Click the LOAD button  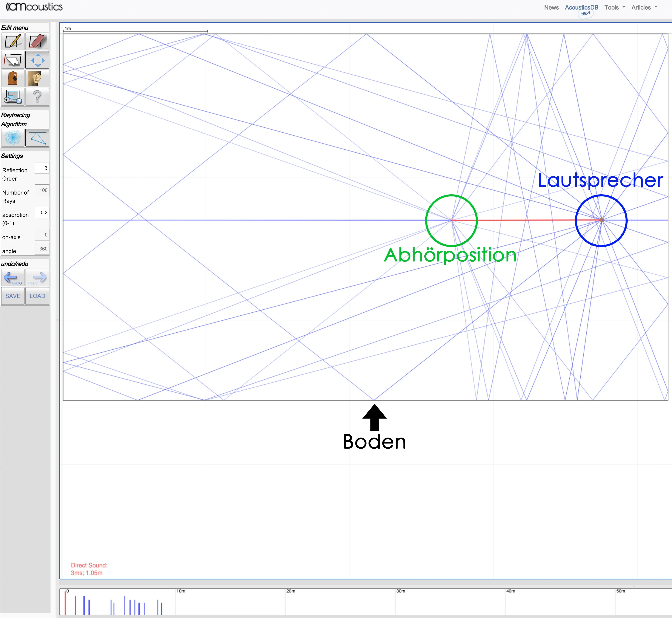point(37,296)
